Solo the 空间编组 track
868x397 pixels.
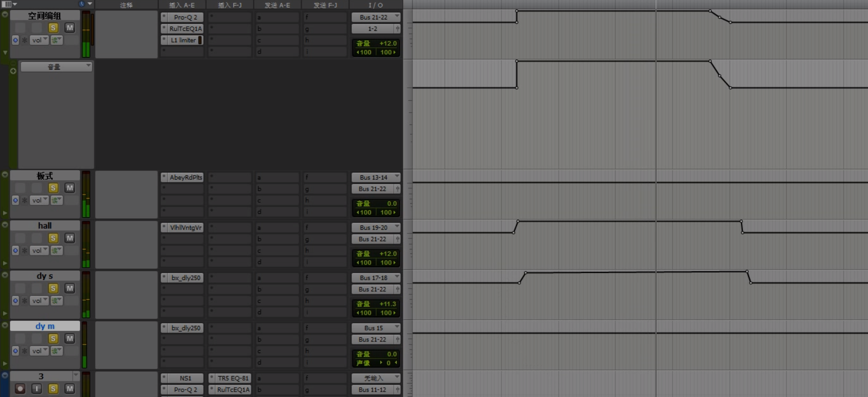point(53,28)
